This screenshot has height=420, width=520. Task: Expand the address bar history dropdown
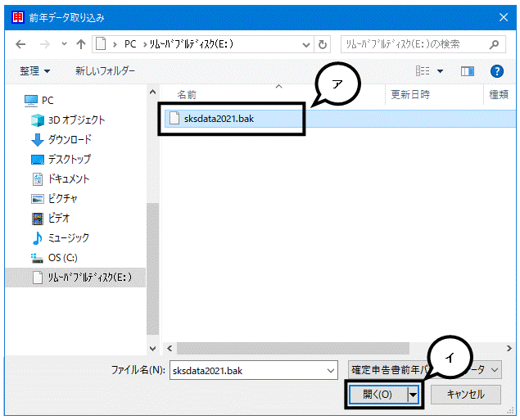[x=306, y=44]
